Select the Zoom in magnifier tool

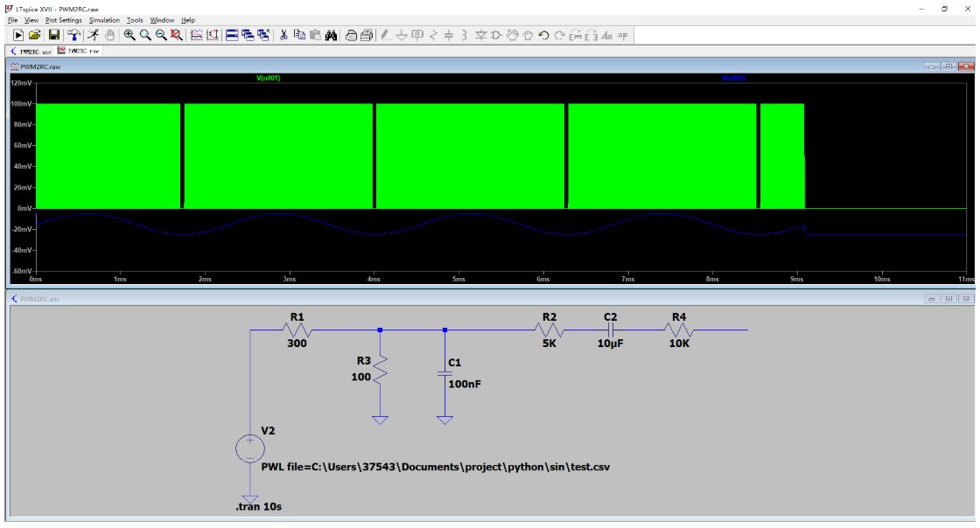tap(129, 35)
